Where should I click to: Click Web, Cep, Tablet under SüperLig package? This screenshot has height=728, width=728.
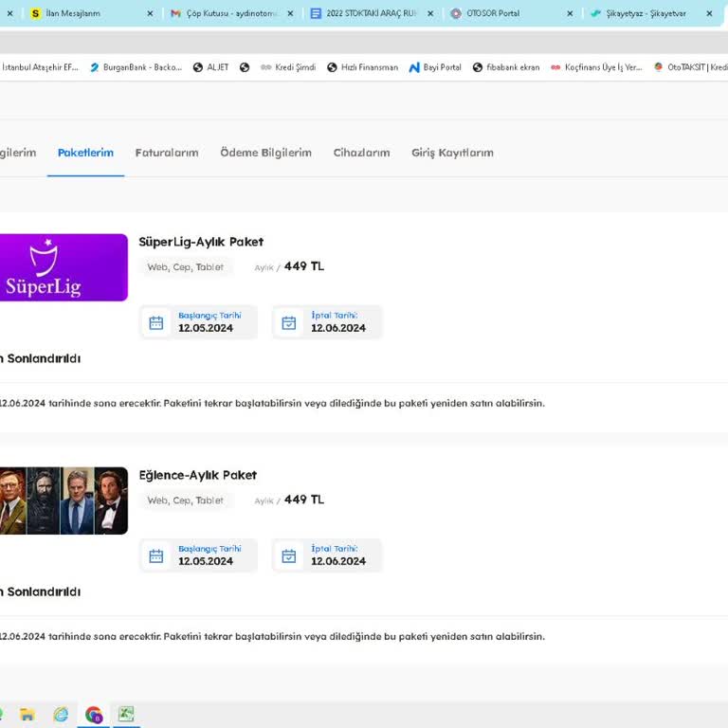(x=185, y=267)
